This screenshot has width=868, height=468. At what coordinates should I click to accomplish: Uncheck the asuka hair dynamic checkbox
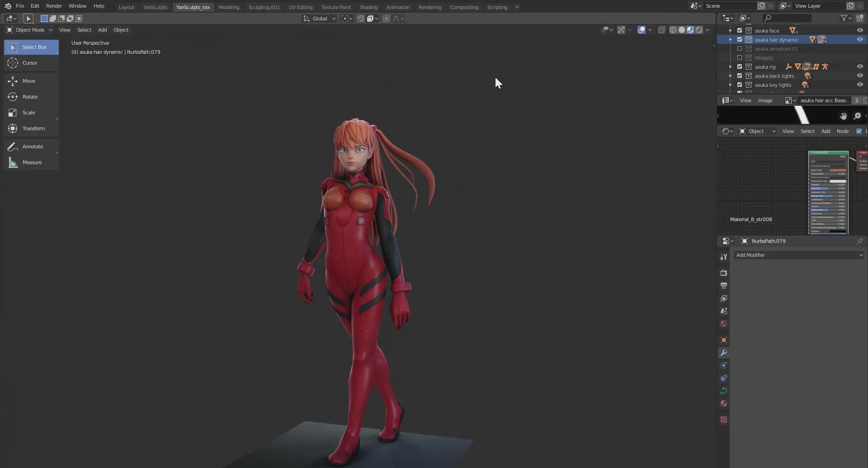(x=740, y=40)
